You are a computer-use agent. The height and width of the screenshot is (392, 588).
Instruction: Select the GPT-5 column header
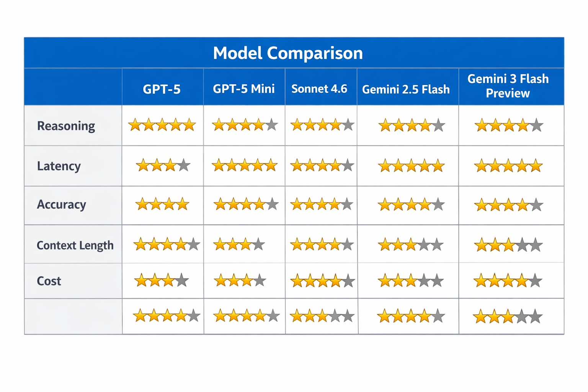coord(162,89)
